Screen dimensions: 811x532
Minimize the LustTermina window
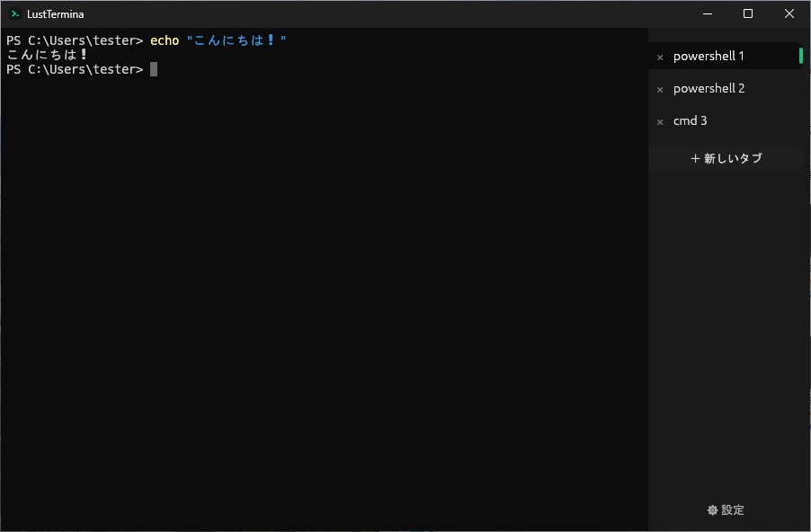[708, 14]
